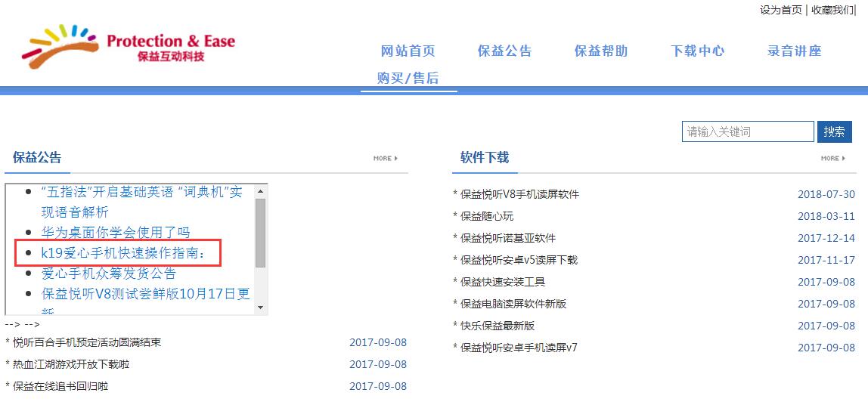Click date 2018-03-11 in software list
Screen dimensions: 868x405
(826, 216)
